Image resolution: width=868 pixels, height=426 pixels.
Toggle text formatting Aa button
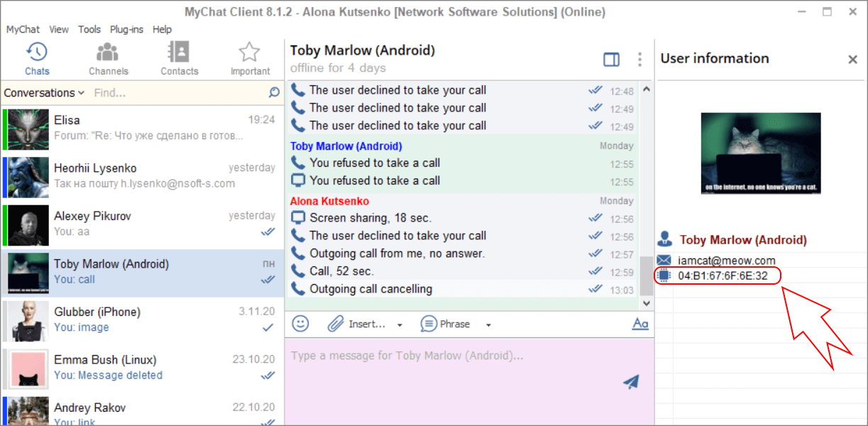click(x=640, y=324)
